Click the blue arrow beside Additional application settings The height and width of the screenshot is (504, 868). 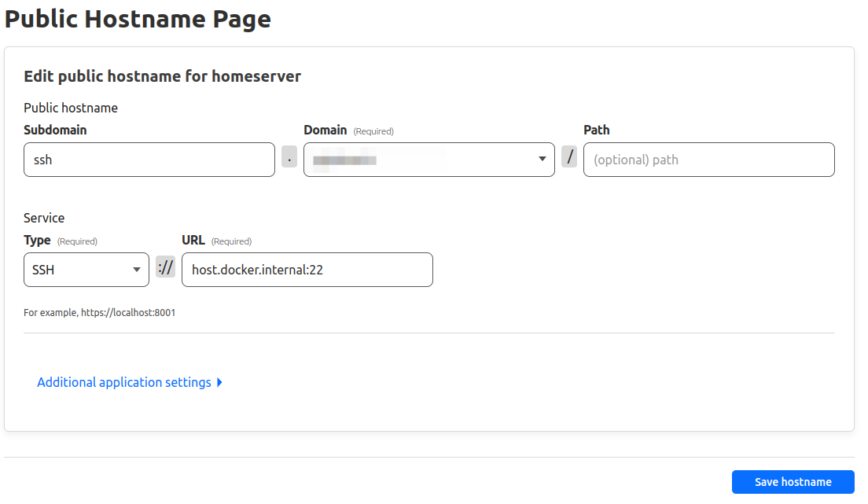tap(219, 382)
